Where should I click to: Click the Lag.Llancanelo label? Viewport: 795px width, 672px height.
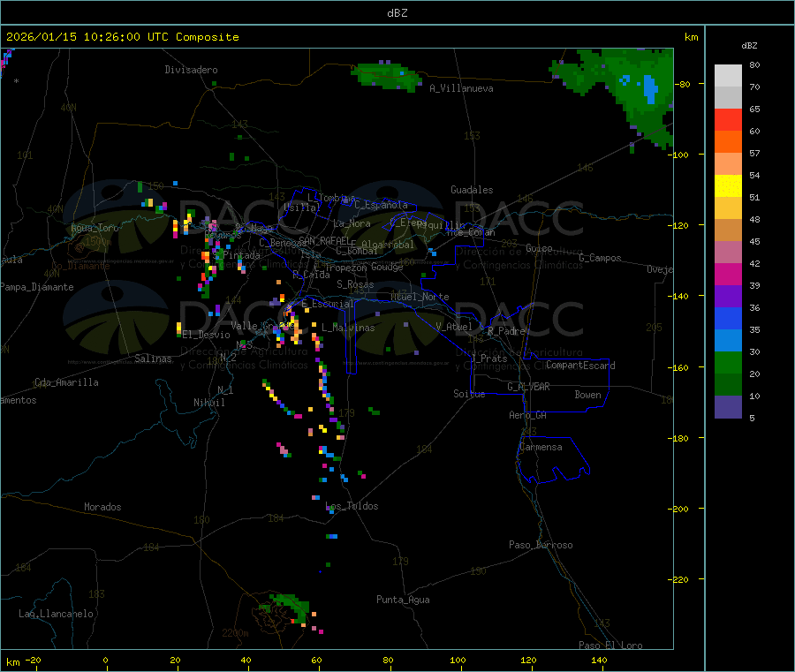pyautogui.click(x=56, y=614)
